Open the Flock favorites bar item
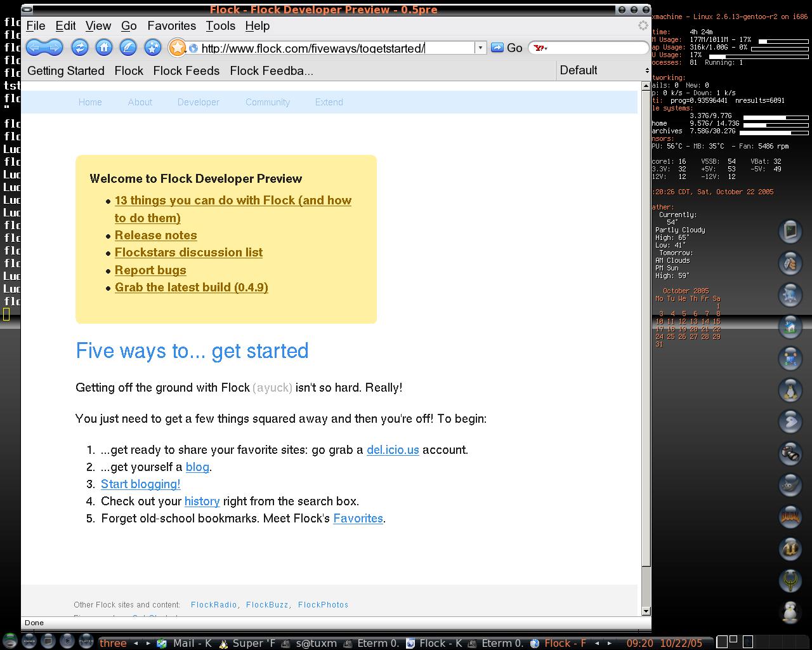The width and height of the screenshot is (812, 650). [x=129, y=71]
